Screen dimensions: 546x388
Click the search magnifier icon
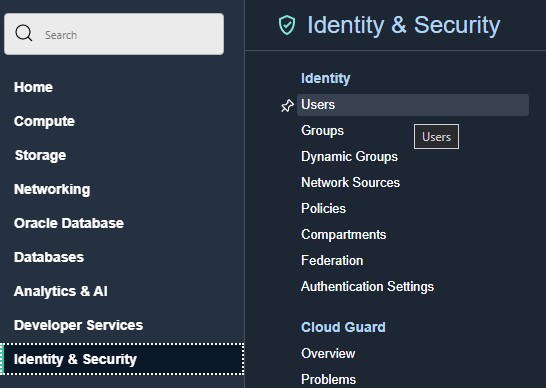tap(24, 33)
